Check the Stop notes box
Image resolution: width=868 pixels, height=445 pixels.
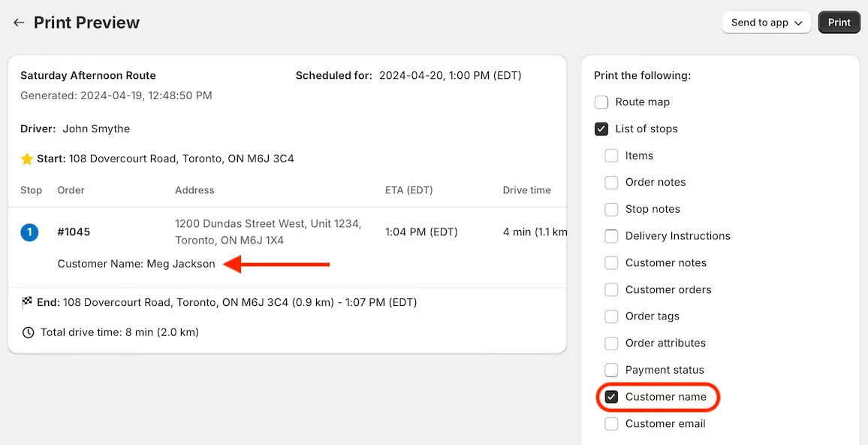pos(611,210)
